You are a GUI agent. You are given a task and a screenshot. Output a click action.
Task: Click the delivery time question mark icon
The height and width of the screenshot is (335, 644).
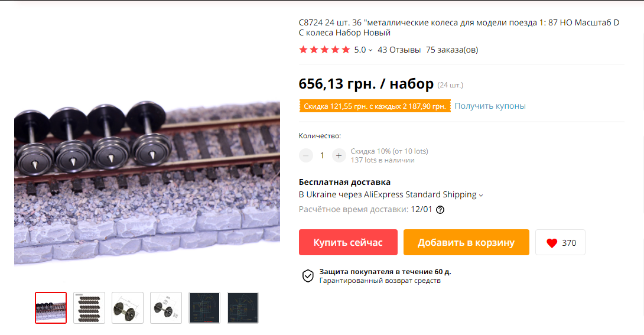440,210
